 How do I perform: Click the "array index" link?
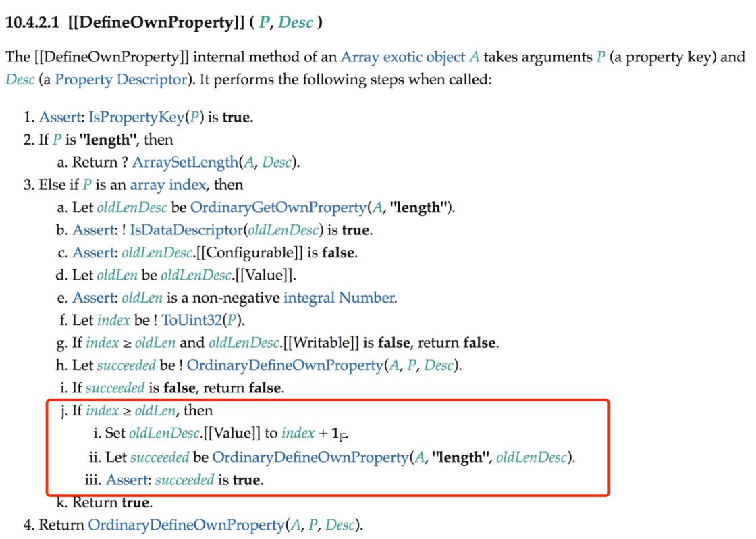(168, 185)
